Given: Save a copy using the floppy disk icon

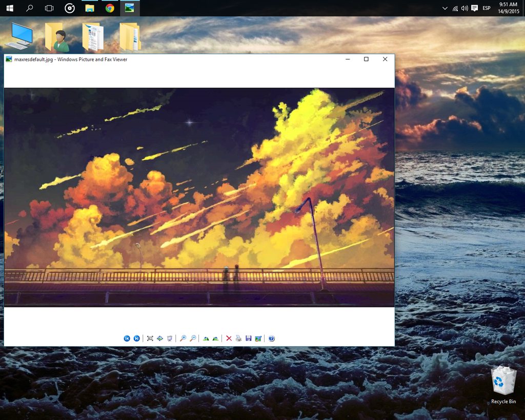Looking at the screenshot, I should 249,339.
